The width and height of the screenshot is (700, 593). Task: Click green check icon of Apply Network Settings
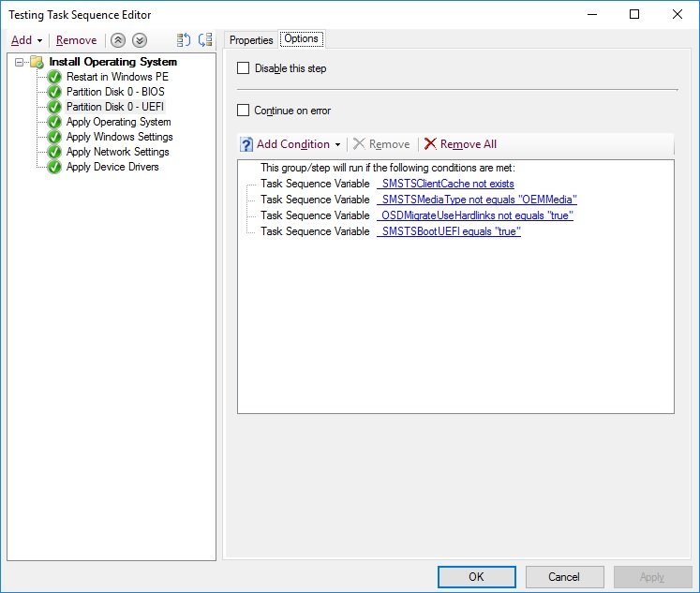pyautogui.click(x=54, y=152)
